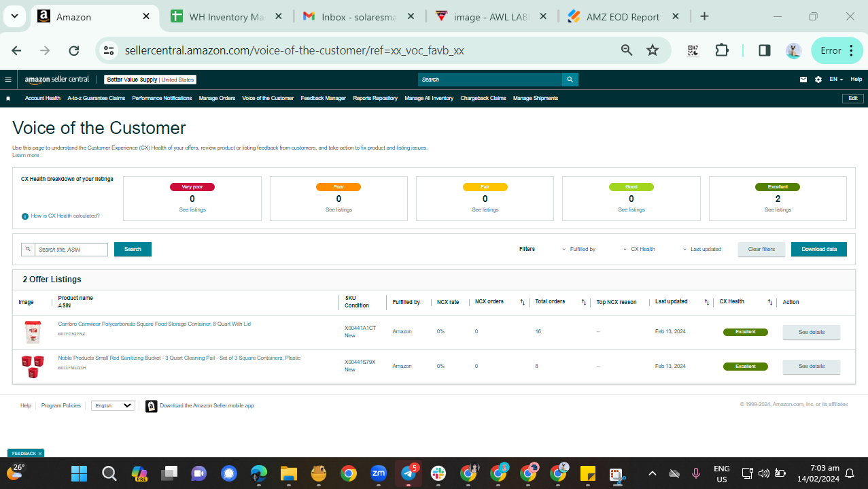Click the teal Search button
868x489 pixels.
[x=133, y=250]
